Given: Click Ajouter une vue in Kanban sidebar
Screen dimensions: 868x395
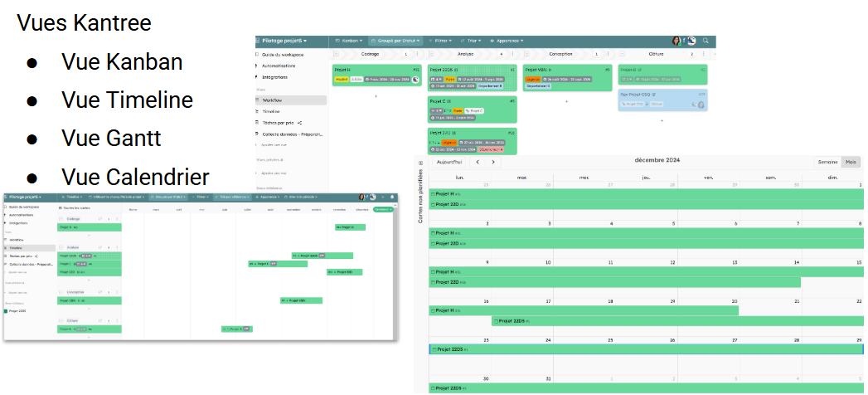Looking at the screenshot, I should (274, 144).
